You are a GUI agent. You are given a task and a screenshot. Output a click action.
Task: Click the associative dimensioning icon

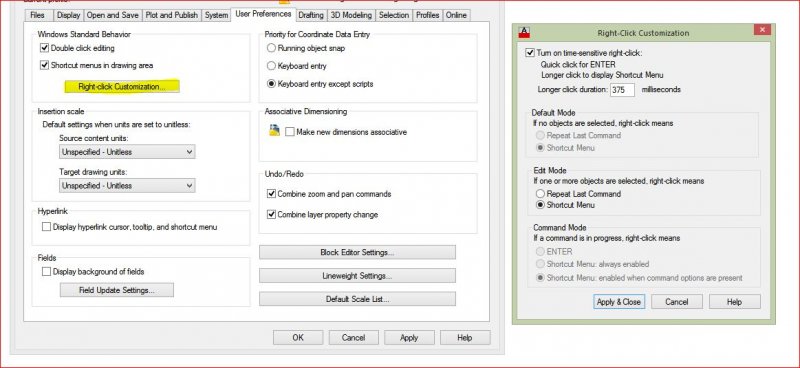tap(274, 130)
